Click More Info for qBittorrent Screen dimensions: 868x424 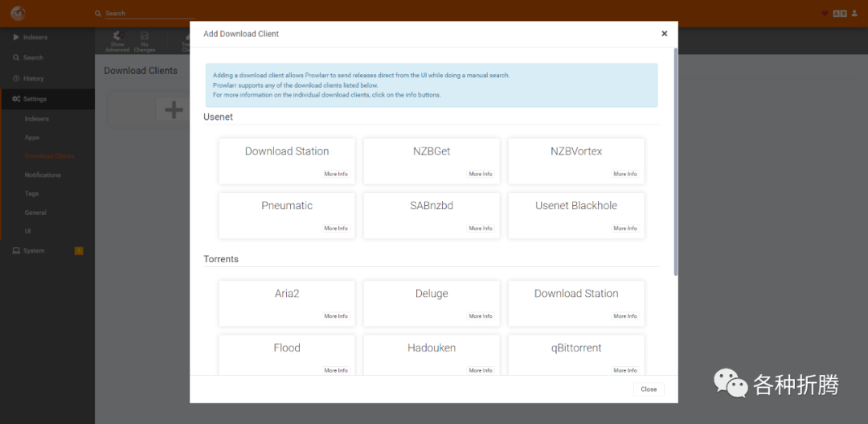tap(625, 370)
